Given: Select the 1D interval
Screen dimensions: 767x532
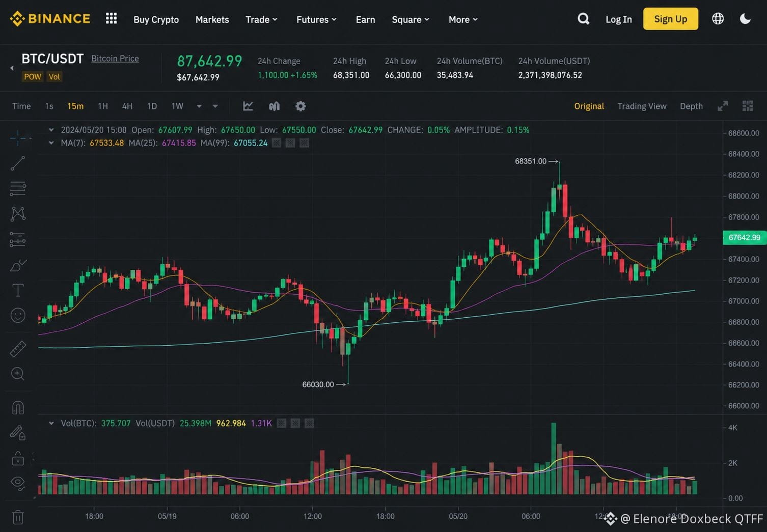Looking at the screenshot, I should point(152,106).
